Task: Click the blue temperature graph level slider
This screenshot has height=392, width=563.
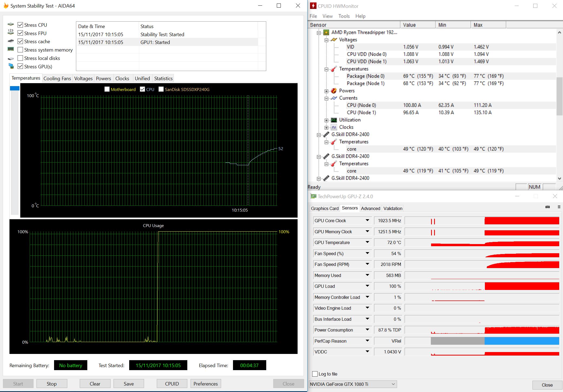Action: coord(15,88)
